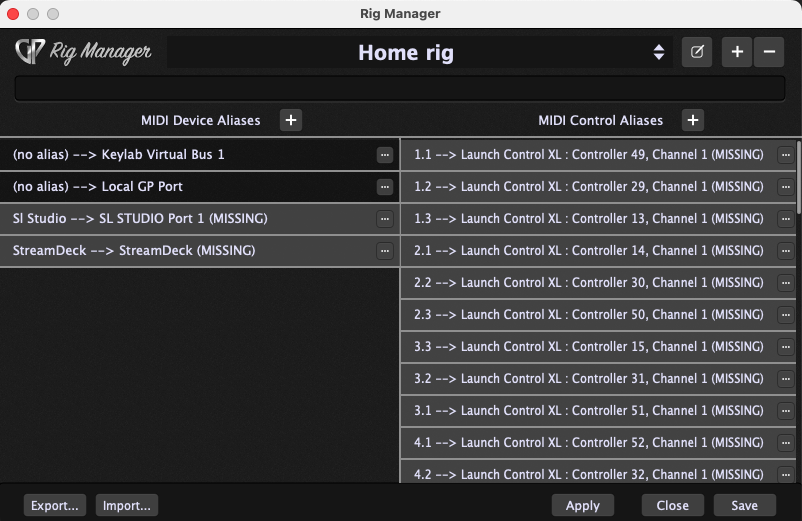Add a new MIDI Device Alias

[291, 120]
